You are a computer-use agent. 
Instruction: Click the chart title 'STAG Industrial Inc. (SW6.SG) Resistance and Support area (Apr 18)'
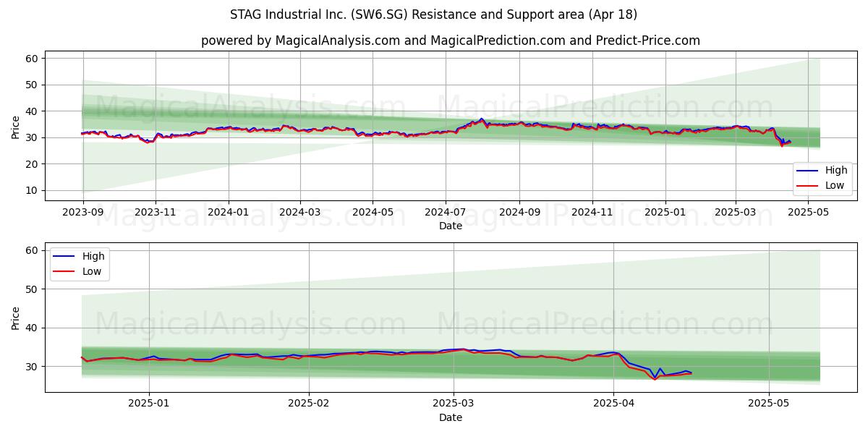(433, 14)
